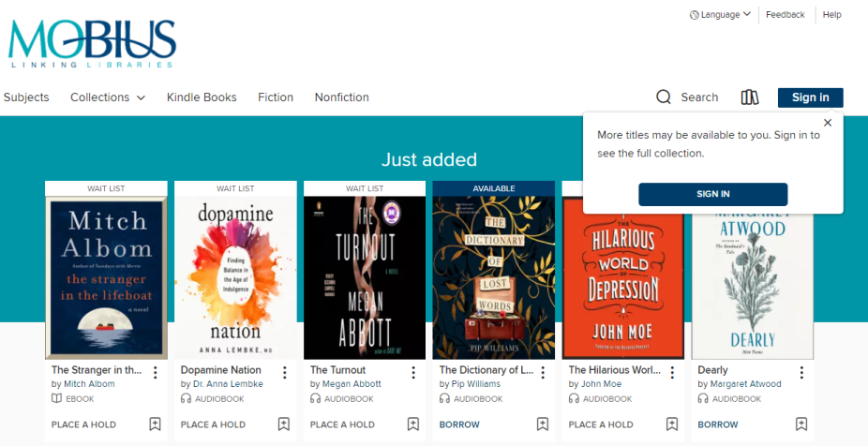Click the search magnifier icon

[664, 97]
